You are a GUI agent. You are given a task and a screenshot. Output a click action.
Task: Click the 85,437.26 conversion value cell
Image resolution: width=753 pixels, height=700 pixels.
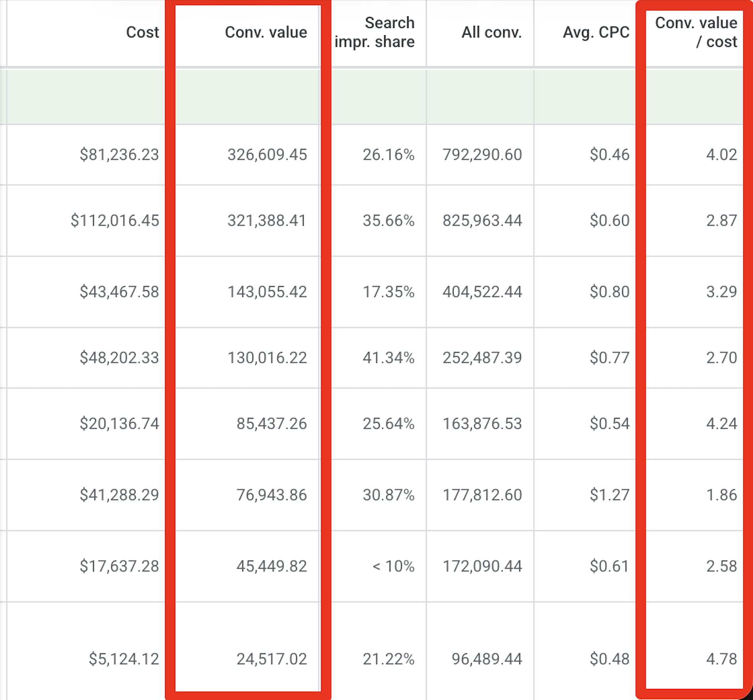[x=271, y=424]
